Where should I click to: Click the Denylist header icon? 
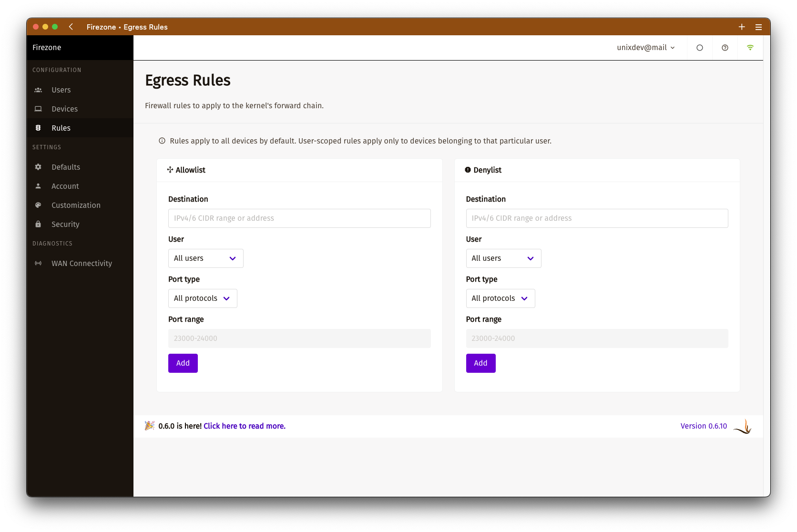point(468,170)
